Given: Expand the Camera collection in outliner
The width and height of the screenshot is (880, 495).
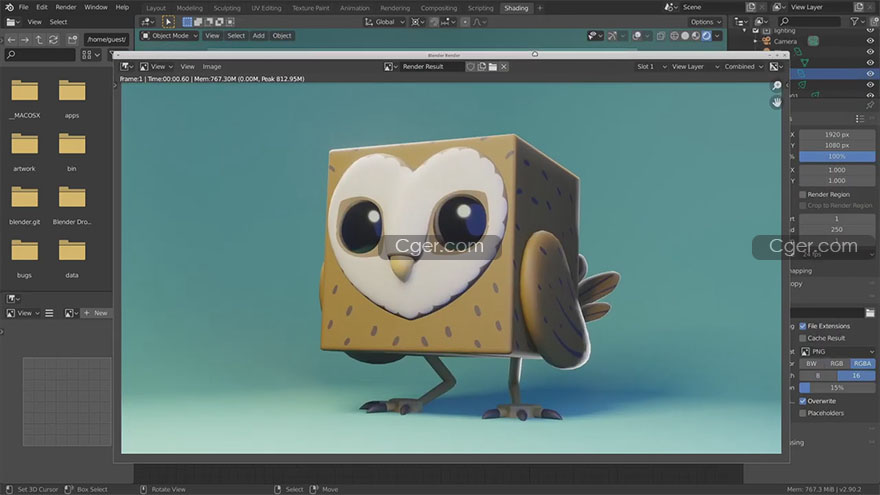Looking at the screenshot, I should [x=755, y=41].
